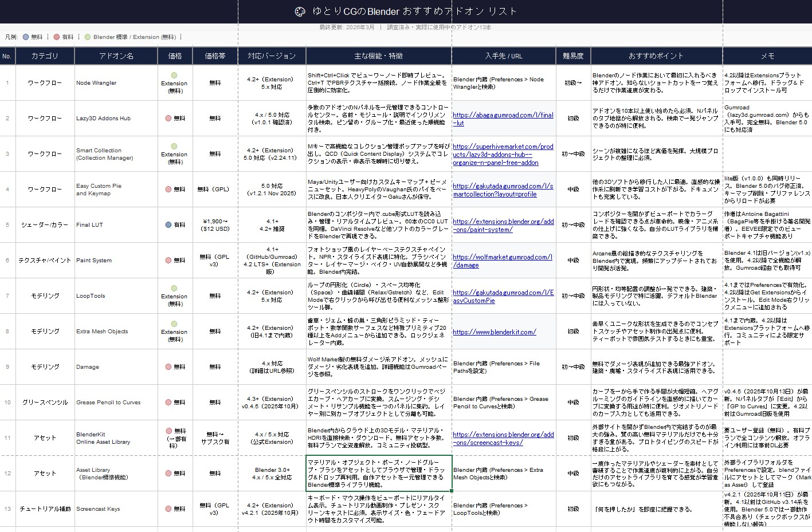Screen dimensions: 812x532
Task: Select the Easy Custom Pie and Keymap cell
Action: pos(116,190)
